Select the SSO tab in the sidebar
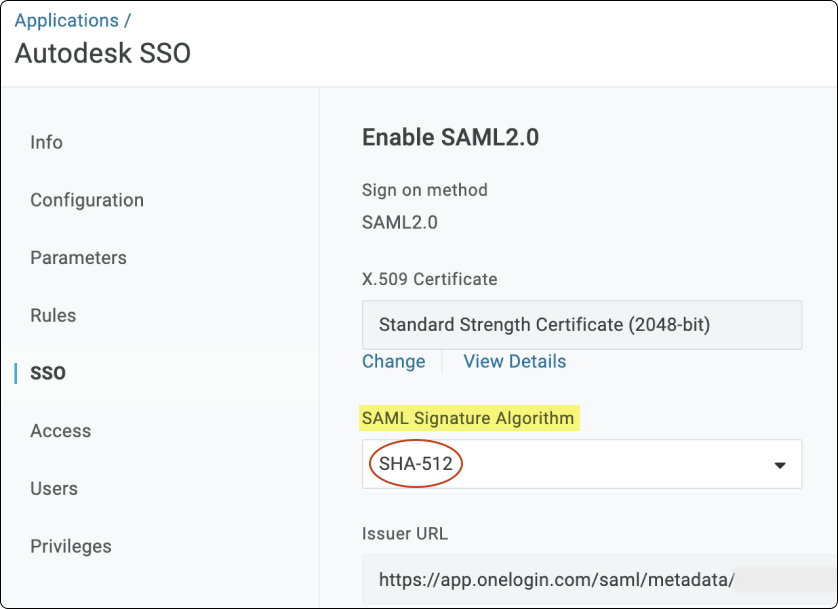 click(x=46, y=372)
